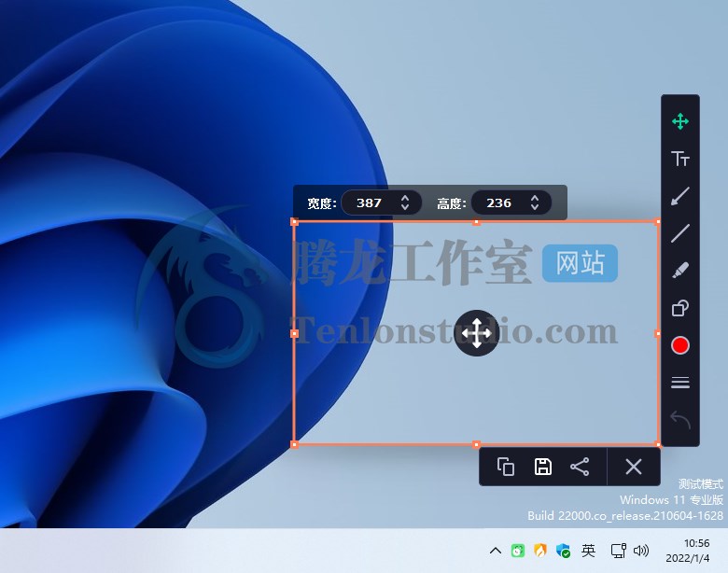
Task: Increase the width with up arrow
Action: click(x=405, y=198)
